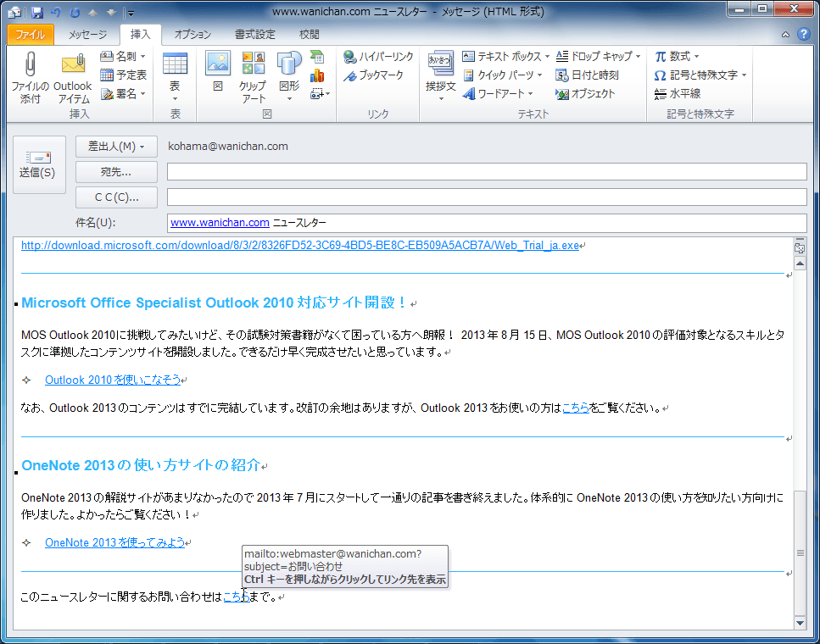
Task: Open the クイック パーツ menu
Action: tap(503, 75)
